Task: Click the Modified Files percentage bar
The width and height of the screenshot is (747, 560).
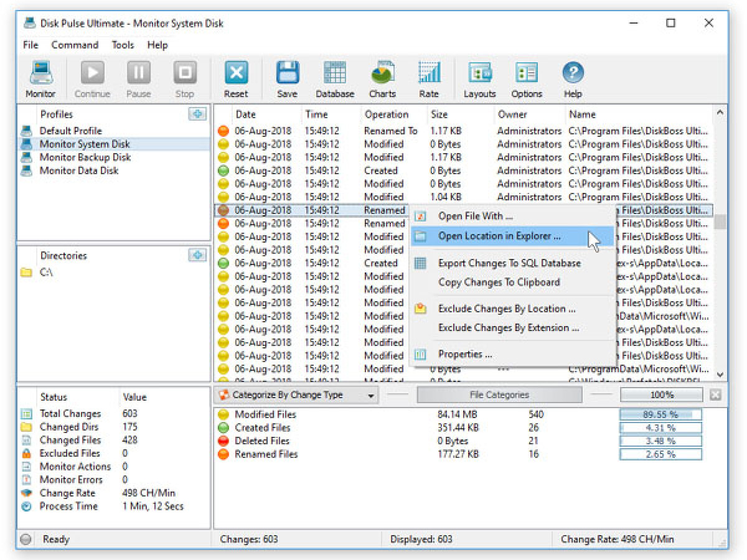Action: (659, 414)
